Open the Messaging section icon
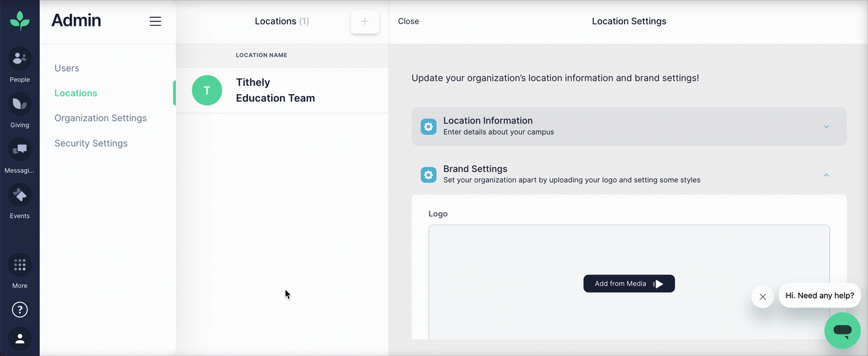Viewport: 868px width, 356px height. [x=20, y=150]
